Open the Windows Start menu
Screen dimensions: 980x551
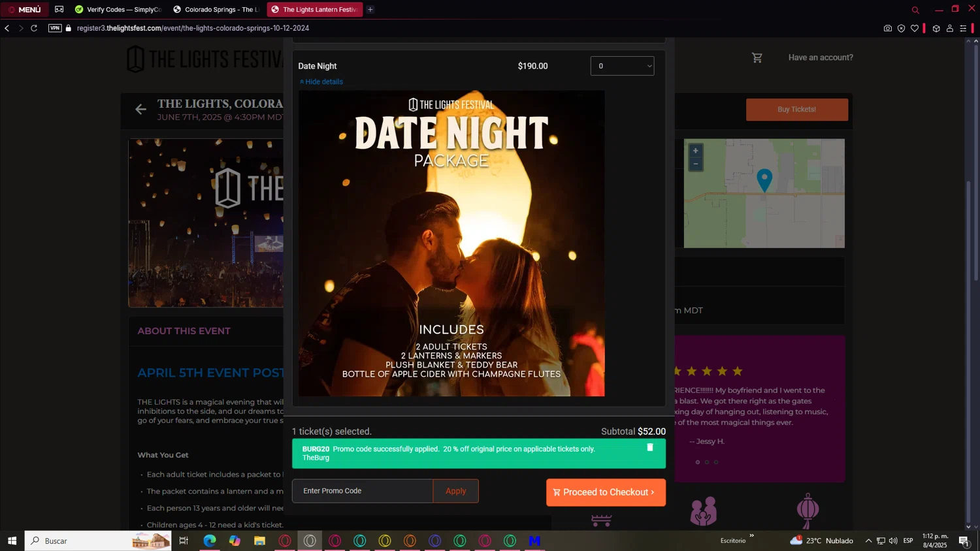click(12, 541)
